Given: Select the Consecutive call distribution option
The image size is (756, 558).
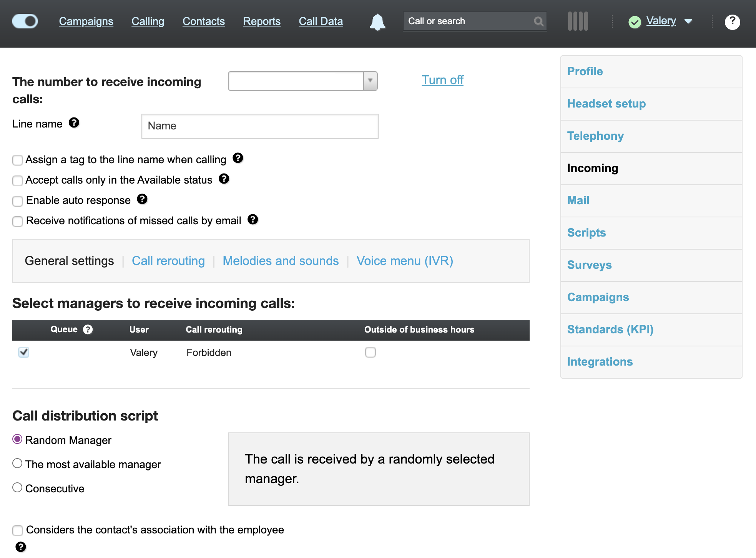Looking at the screenshot, I should 17,487.
